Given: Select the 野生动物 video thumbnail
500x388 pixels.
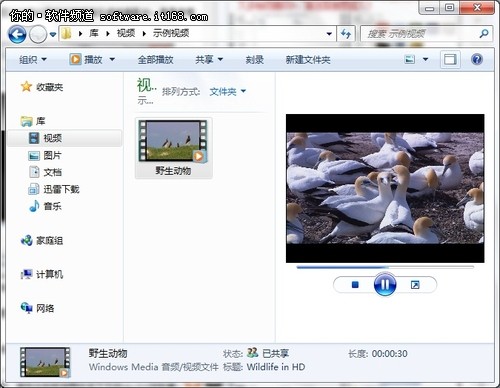Looking at the screenshot, I should point(173,141).
